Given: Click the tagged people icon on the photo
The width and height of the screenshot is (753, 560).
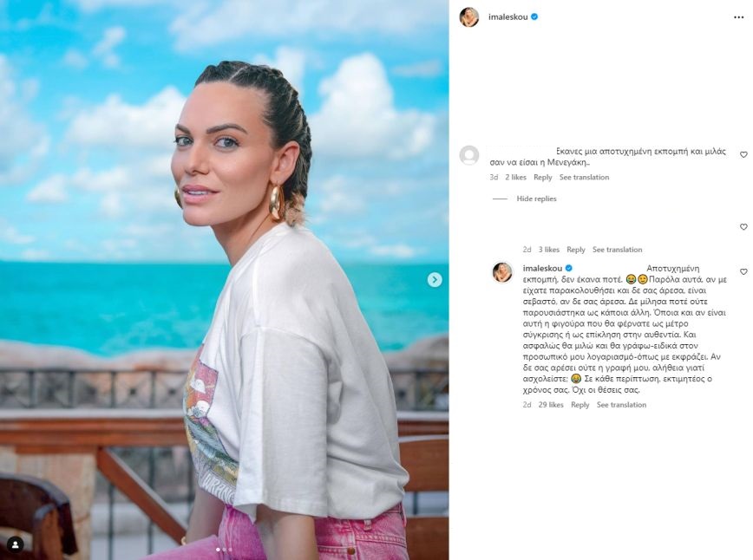Looking at the screenshot, I should [x=16, y=544].
